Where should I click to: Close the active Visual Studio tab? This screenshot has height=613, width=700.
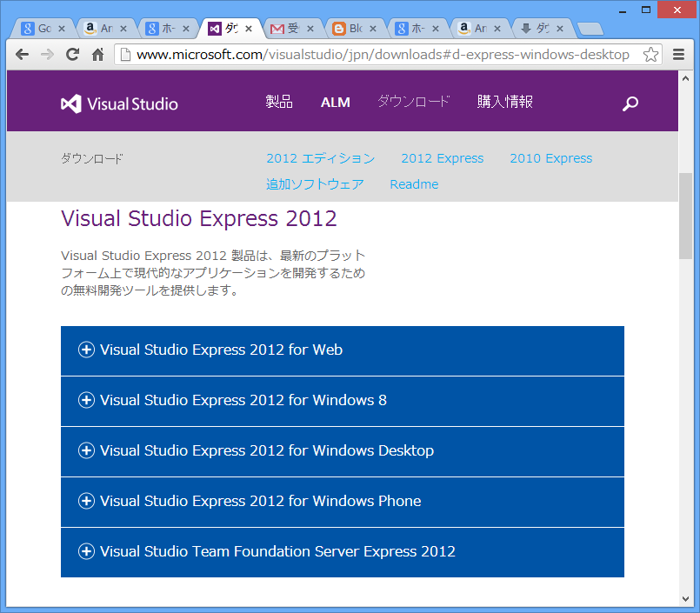coord(249,29)
